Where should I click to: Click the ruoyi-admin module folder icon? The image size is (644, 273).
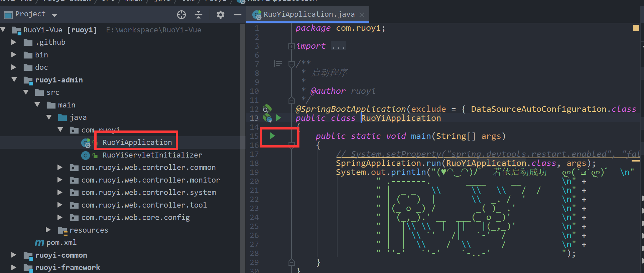[x=28, y=80]
